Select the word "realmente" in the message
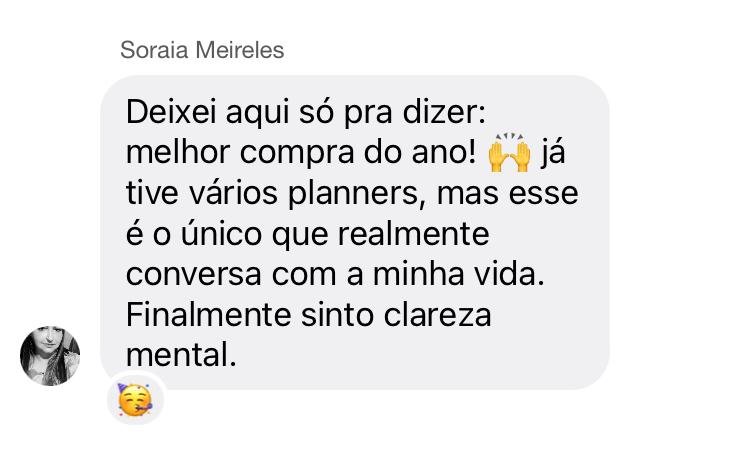Image resolution: width=750 pixels, height=470 pixels. [x=413, y=234]
